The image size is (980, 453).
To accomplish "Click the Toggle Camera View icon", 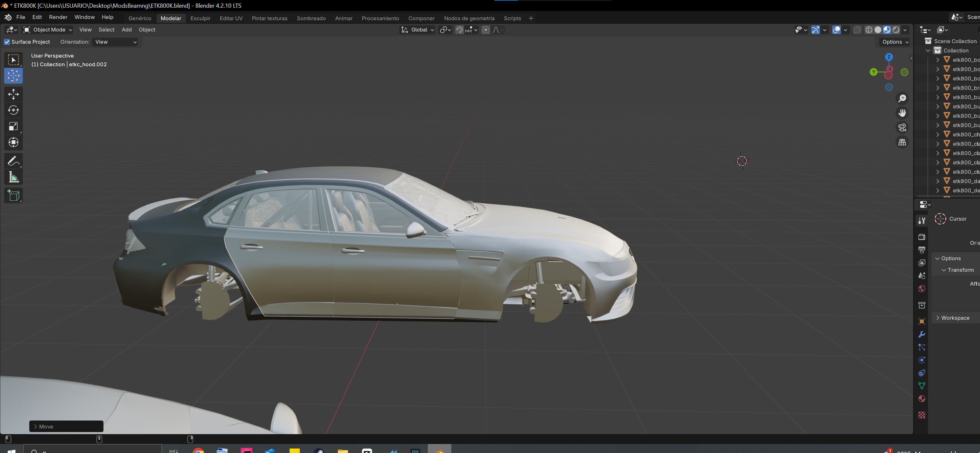I will 902,127.
